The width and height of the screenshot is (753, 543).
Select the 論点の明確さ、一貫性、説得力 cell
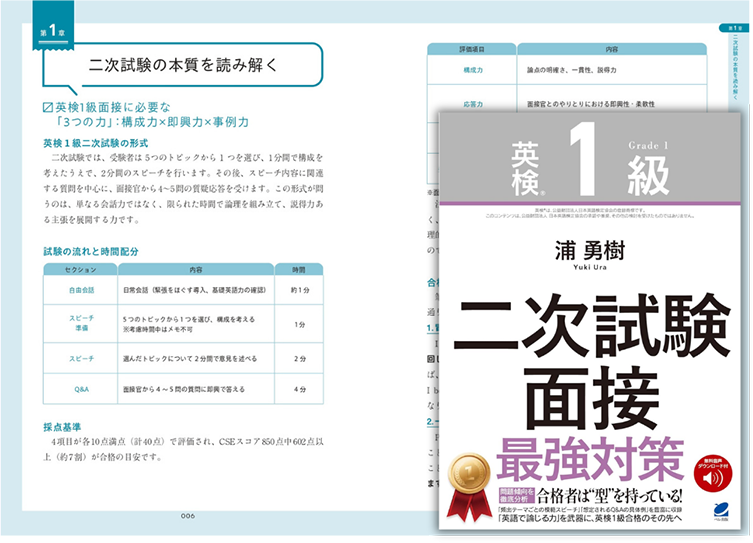(612, 70)
